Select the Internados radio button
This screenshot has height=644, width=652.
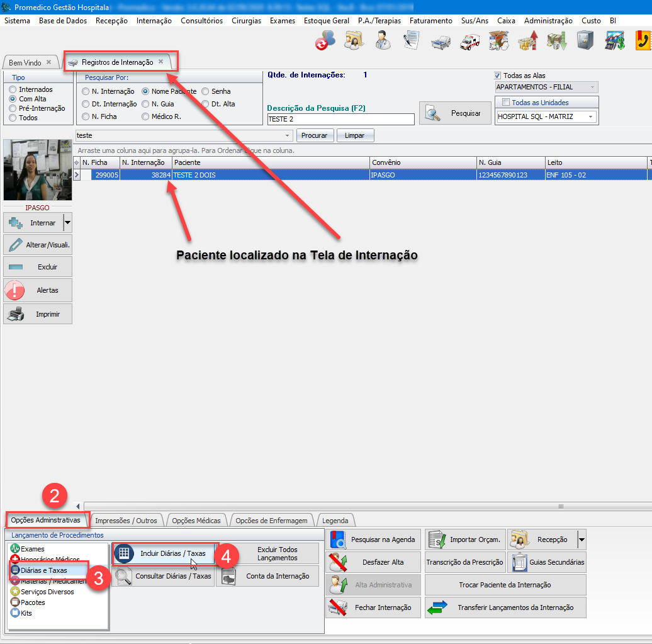tap(13, 89)
